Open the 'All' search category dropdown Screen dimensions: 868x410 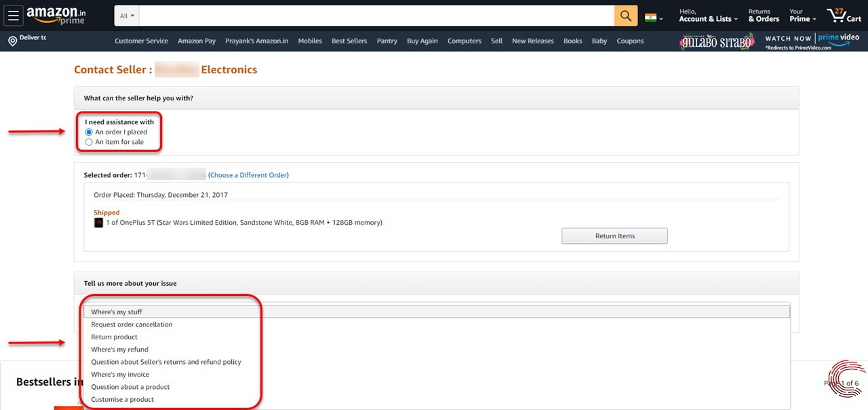pyautogui.click(x=125, y=15)
